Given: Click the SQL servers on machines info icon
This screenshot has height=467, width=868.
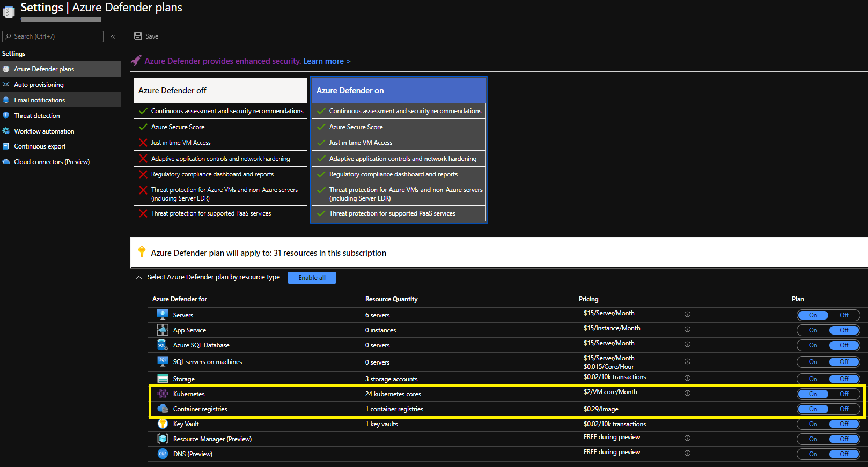Looking at the screenshot, I should click(x=687, y=361).
